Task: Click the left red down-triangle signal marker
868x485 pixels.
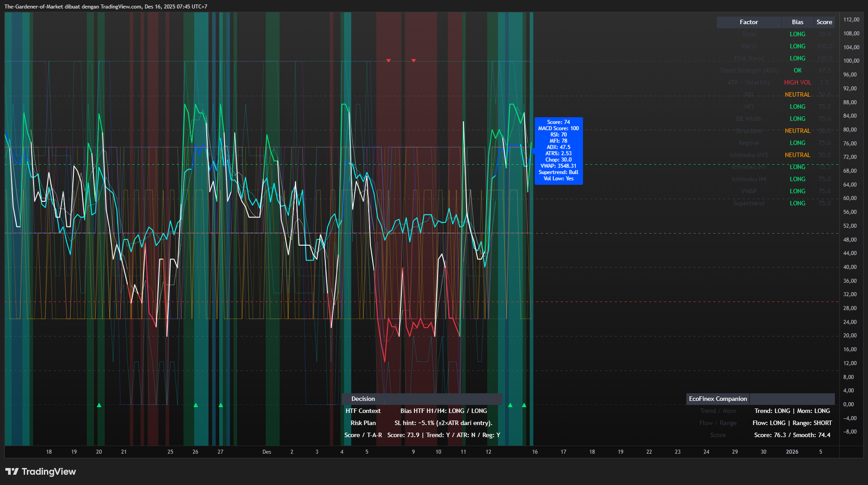Action: point(388,60)
